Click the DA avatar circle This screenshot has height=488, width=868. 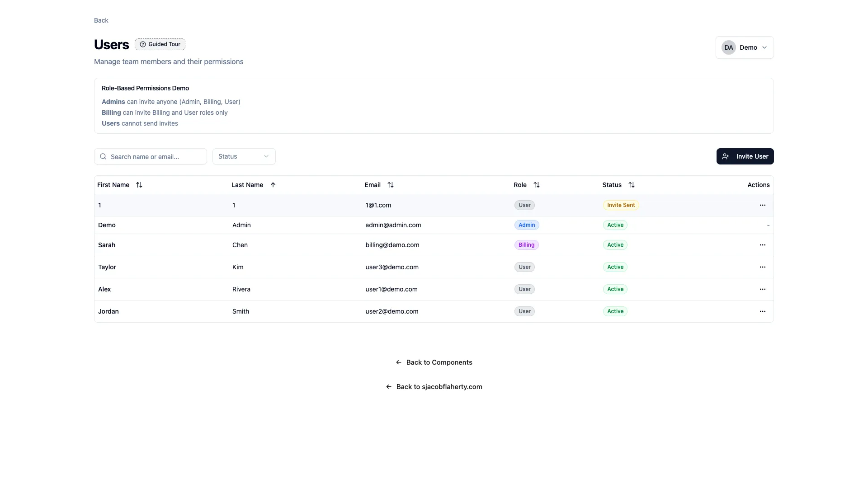(728, 47)
